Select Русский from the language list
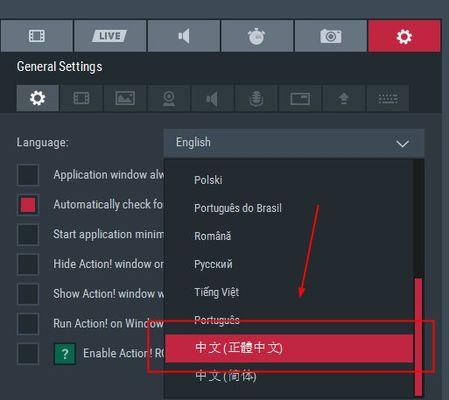 (289, 264)
